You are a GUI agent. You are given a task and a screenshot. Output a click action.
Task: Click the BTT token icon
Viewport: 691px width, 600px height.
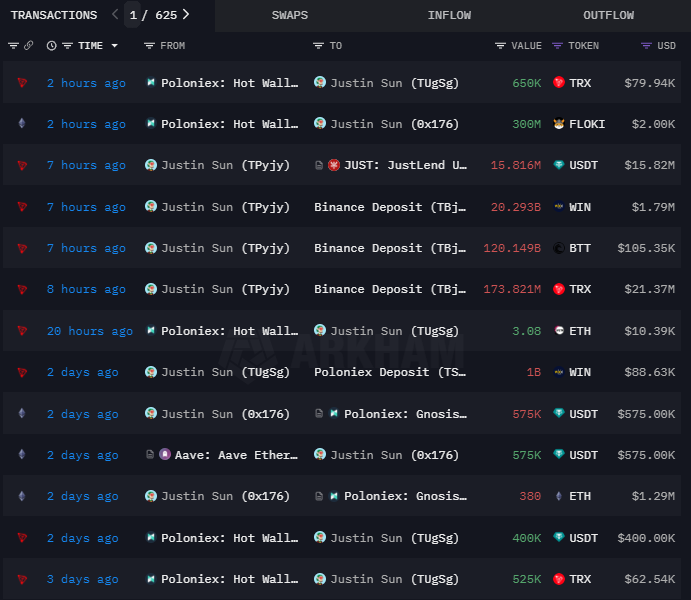tap(559, 248)
